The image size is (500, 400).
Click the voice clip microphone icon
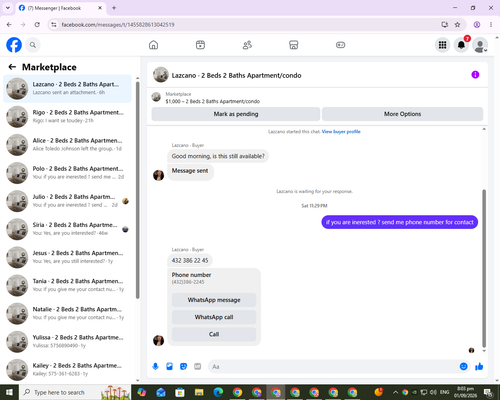(x=155, y=367)
